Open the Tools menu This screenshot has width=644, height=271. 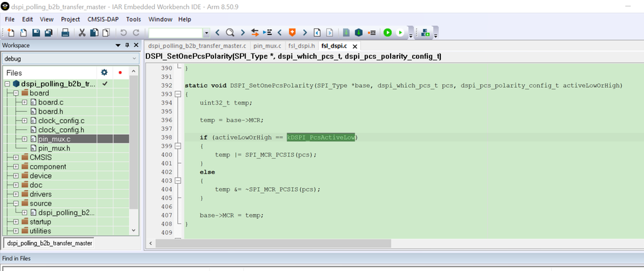(133, 19)
